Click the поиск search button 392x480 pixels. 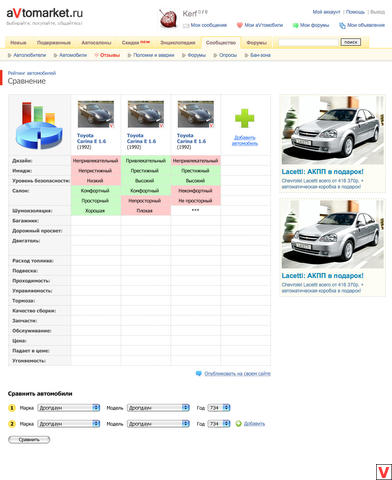(x=350, y=42)
